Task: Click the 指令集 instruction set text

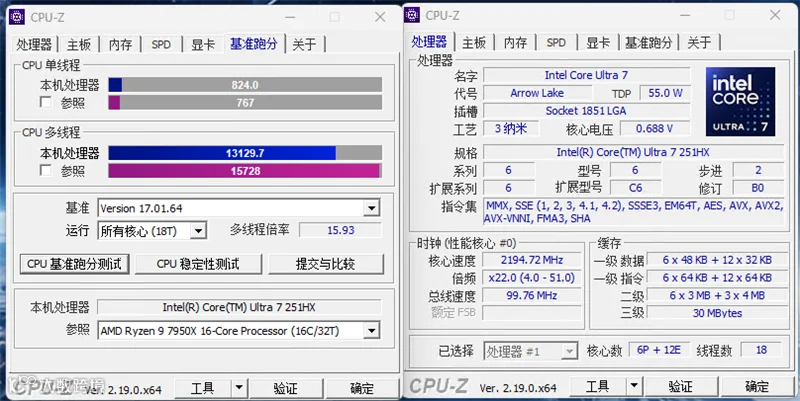Action: coord(633,212)
